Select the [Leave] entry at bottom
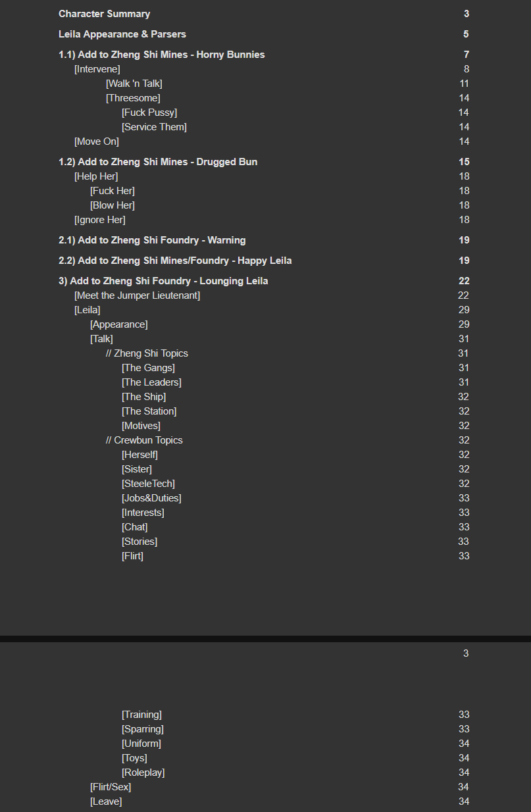 point(106,801)
